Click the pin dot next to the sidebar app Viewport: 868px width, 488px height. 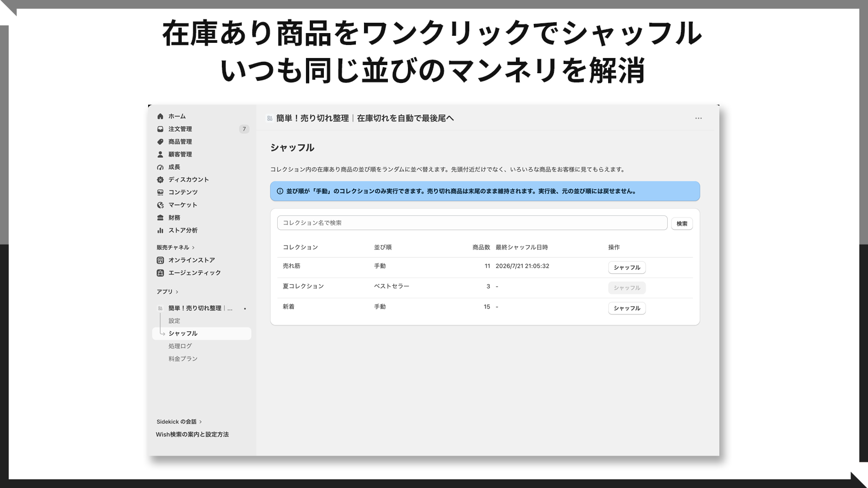[x=245, y=309]
